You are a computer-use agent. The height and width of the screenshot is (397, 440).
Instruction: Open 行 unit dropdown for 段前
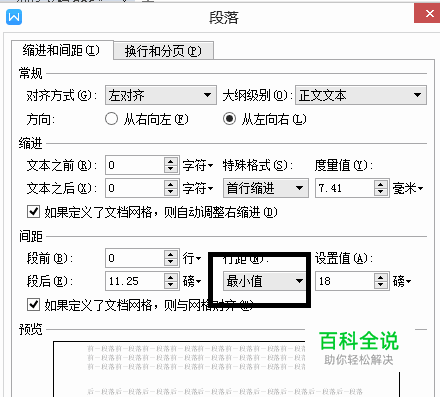point(192,258)
